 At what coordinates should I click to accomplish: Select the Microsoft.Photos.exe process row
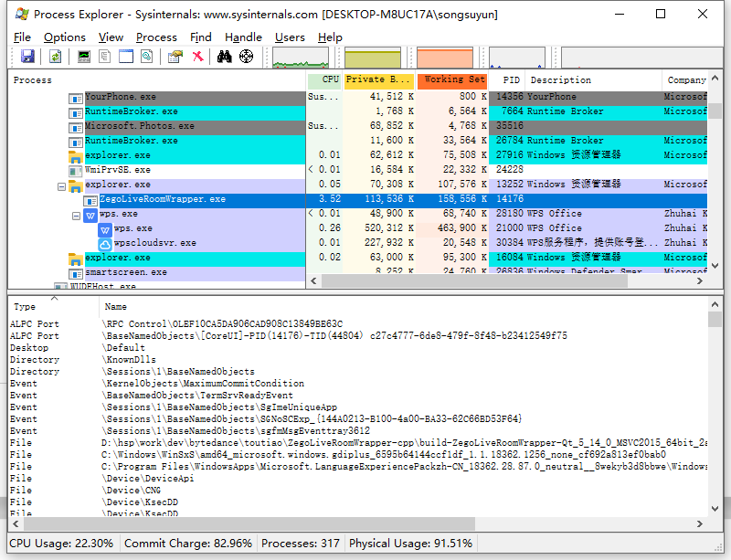[357, 126]
